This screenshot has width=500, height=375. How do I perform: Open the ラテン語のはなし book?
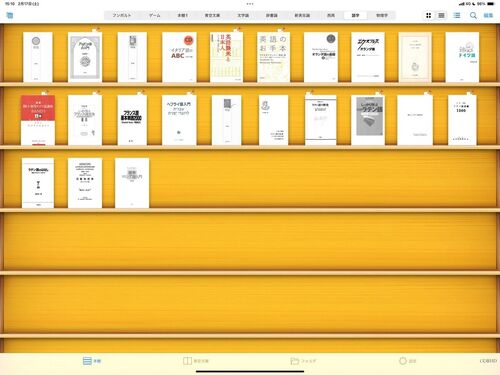pyautogui.click(x=38, y=183)
